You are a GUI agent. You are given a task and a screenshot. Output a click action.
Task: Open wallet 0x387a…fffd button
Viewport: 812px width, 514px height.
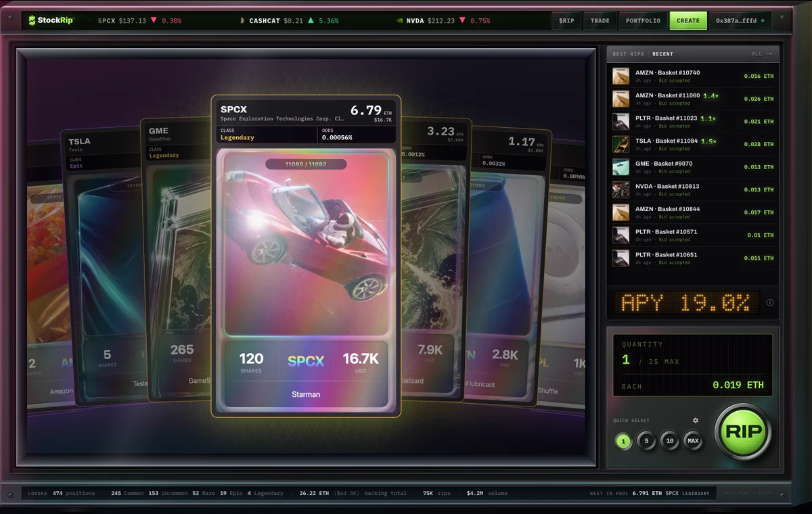740,21
